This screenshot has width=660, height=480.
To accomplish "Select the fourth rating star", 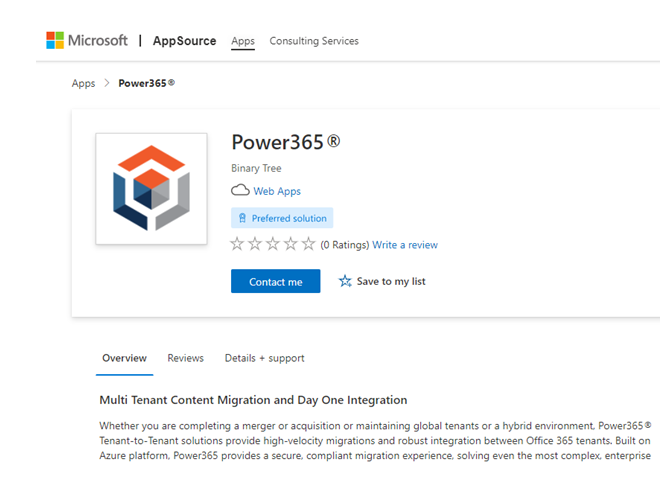I will [290, 243].
